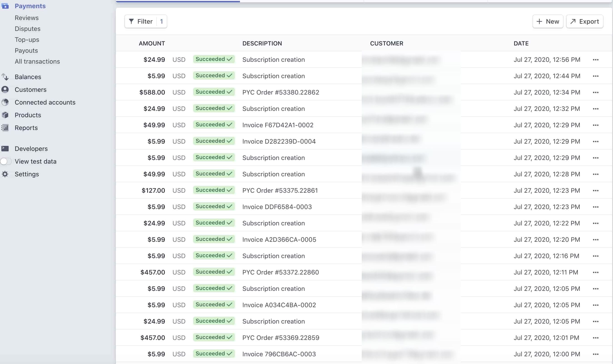This screenshot has width=613, height=364.
Task: Open more options for 12:16 PM payment
Action: click(596, 256)
